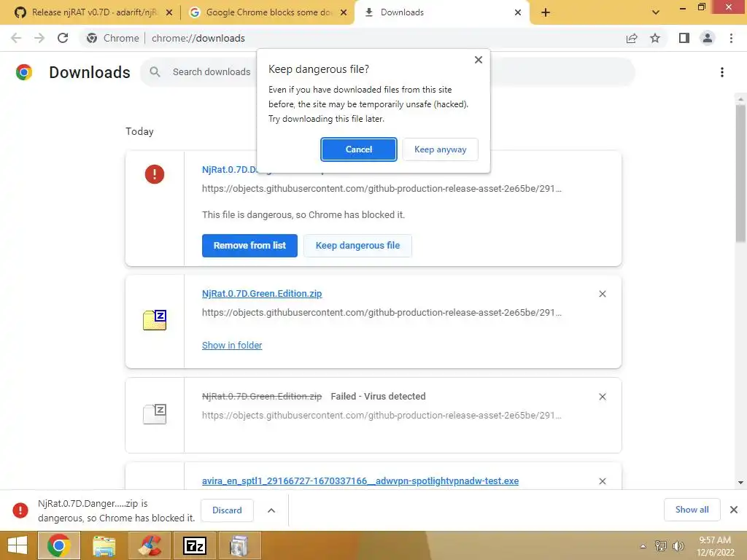Expand download bar item options chevron
The image size is (747, 560).
[271, 510]
